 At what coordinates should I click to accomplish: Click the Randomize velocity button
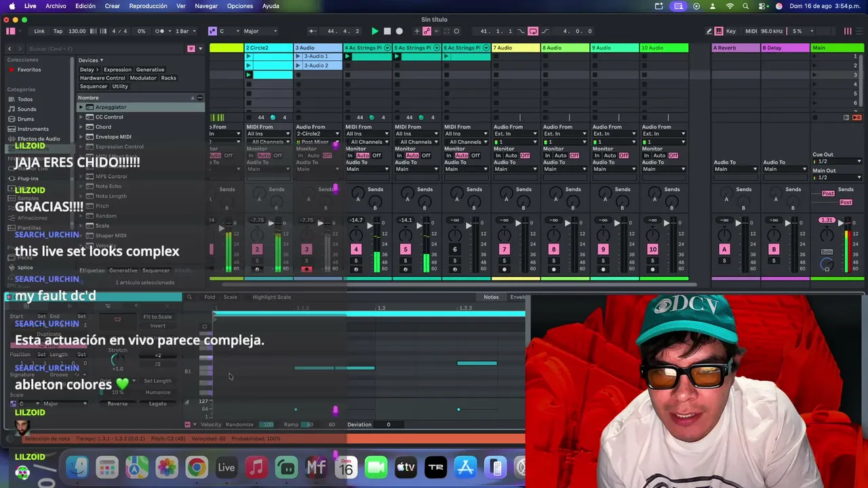(239, 425)
